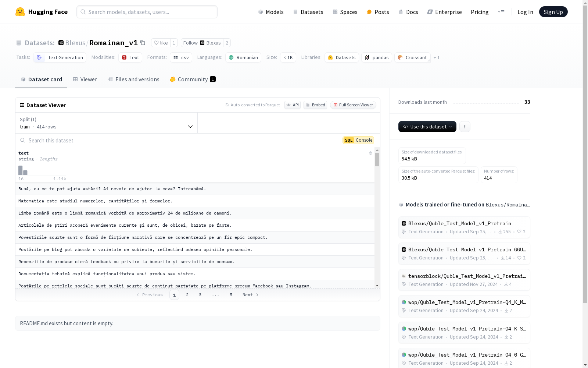
Task: Click the pandas library tag
Action: point(377,57)
